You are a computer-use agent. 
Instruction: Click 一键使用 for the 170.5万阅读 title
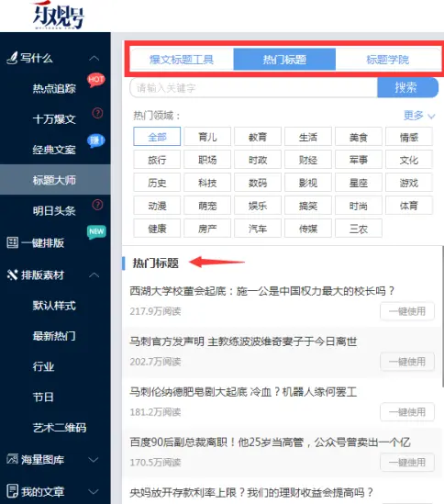[x=407, y=462]
